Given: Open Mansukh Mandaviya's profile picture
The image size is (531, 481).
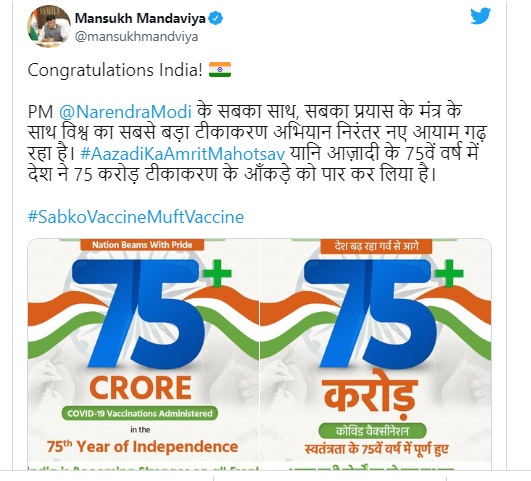Looking at the screenshot, I should [49, 26].
